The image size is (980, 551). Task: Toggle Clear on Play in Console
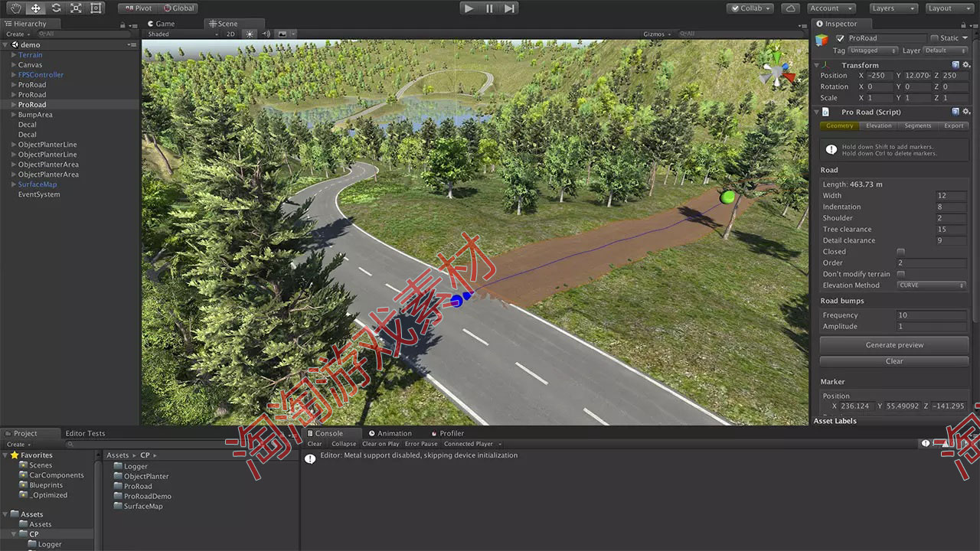[381, 444]
